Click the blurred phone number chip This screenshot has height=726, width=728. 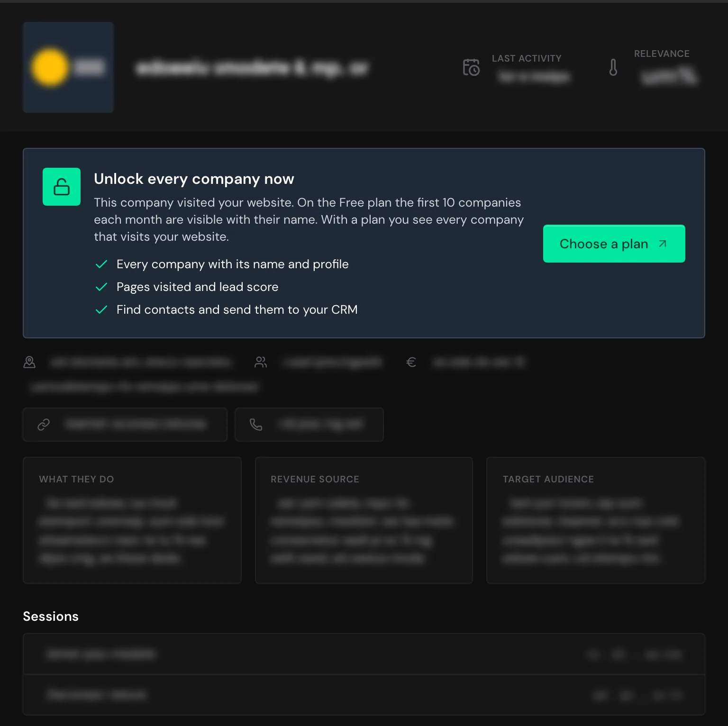pyautogui.click(x=309, y=425)
